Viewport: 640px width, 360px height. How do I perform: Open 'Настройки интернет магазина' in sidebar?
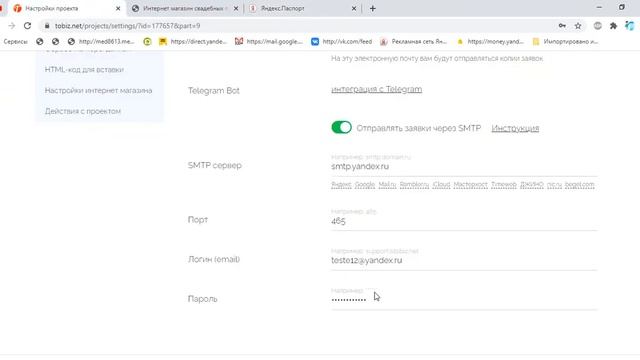[x=98, y=91]
